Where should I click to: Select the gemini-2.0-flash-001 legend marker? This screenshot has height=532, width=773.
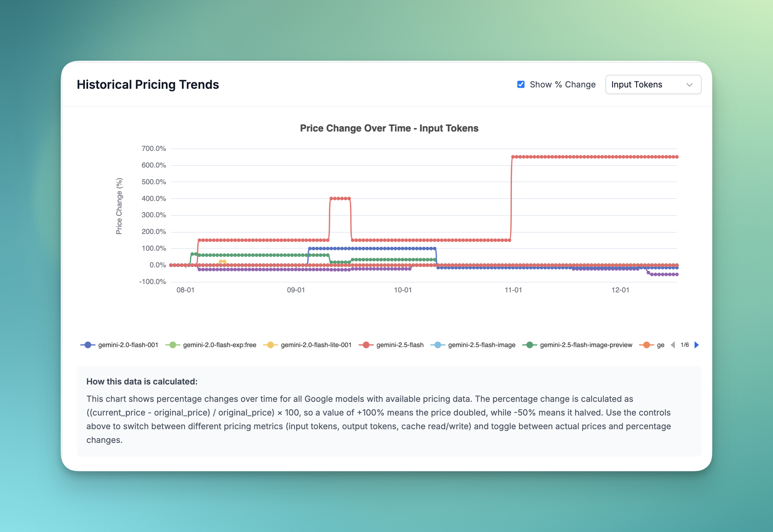(87, 345)
